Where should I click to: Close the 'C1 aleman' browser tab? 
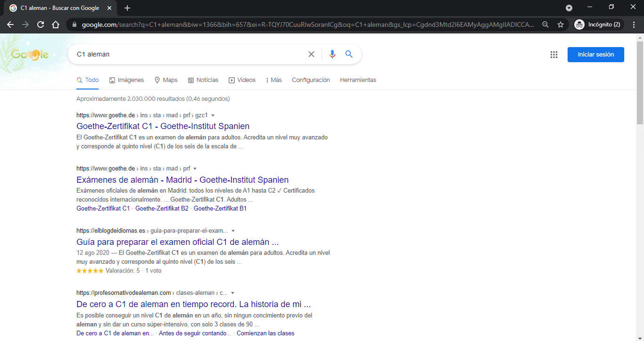pos(110,8)
